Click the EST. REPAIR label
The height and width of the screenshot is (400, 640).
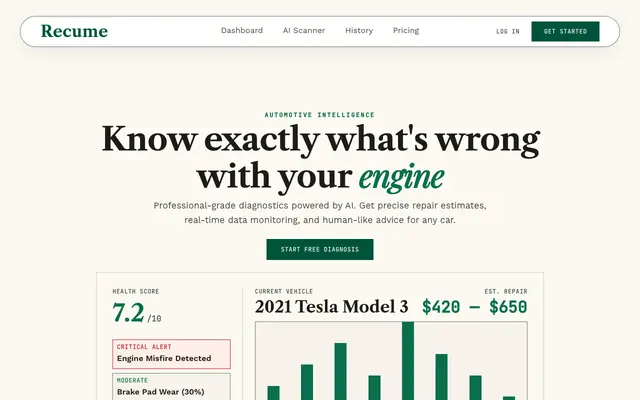coord(506,291)
